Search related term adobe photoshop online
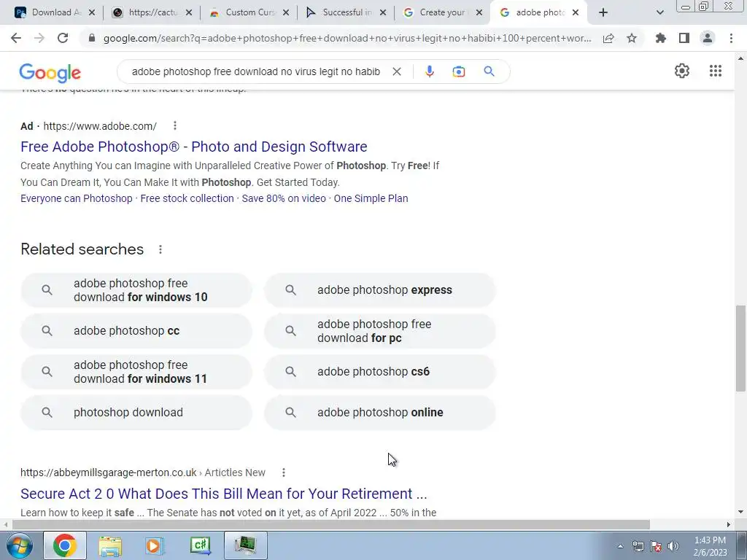Screen dimensions: 747x560 click(x=380, y=413)
